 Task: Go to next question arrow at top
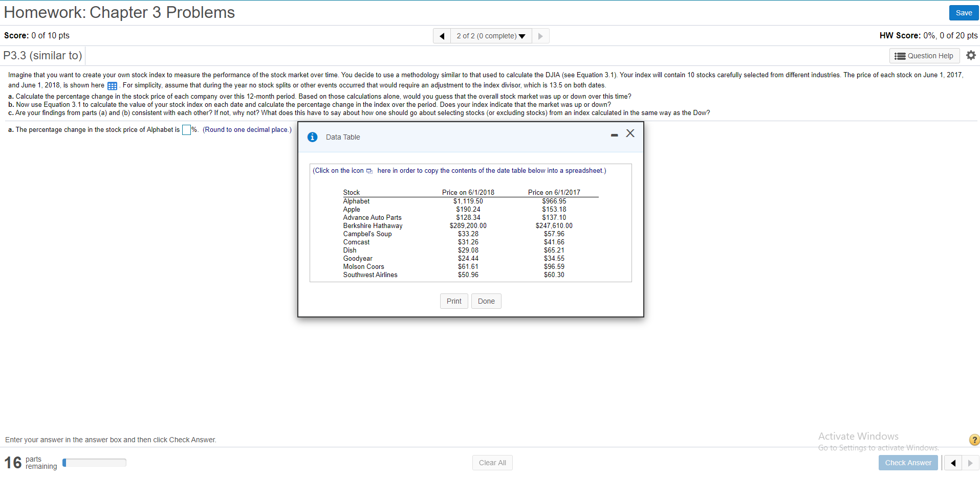pyautogui.click(x=540, y=36)
